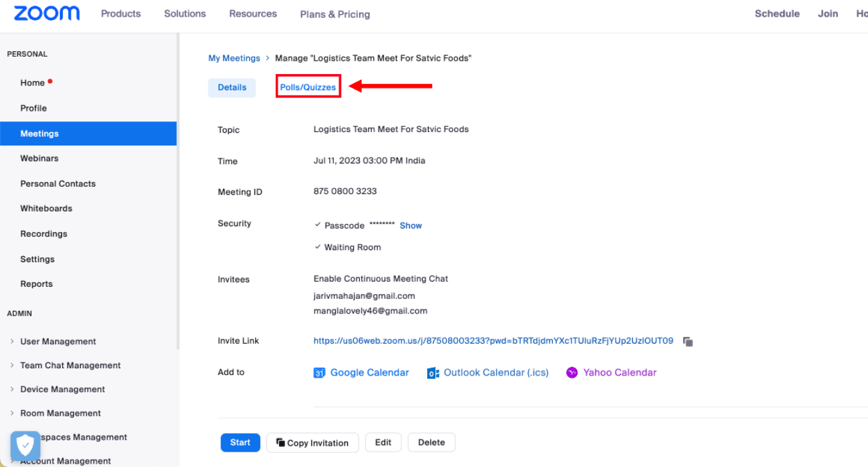Image resolution: width=868 pixels, height=467 pixels.
Task: Open the Resources menu
Action: click(x=253, y=13)
